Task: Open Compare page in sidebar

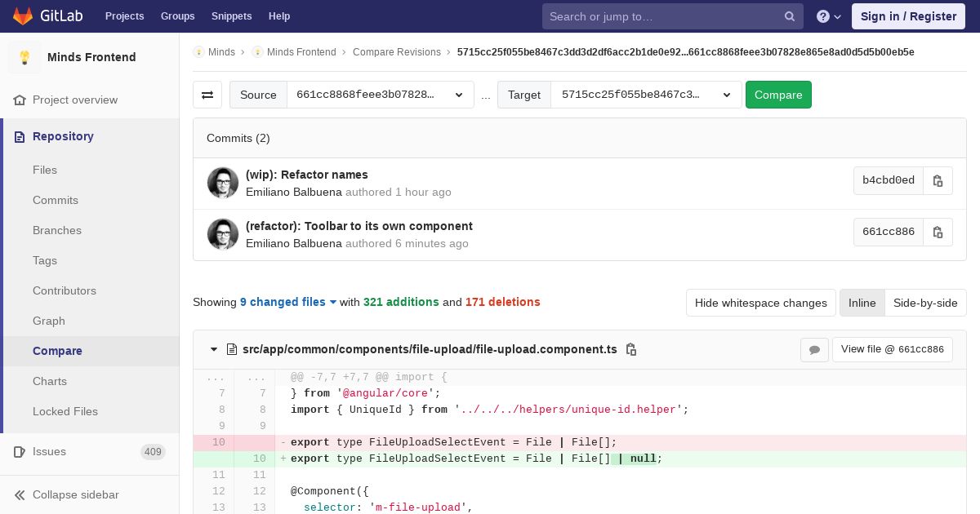Action: pos(57,351)
